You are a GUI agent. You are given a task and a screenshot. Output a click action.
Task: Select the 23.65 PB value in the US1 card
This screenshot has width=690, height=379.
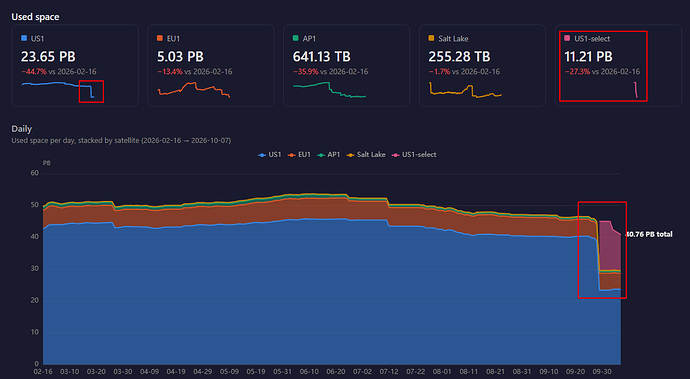pyautogui.click(x=48, y=57)
